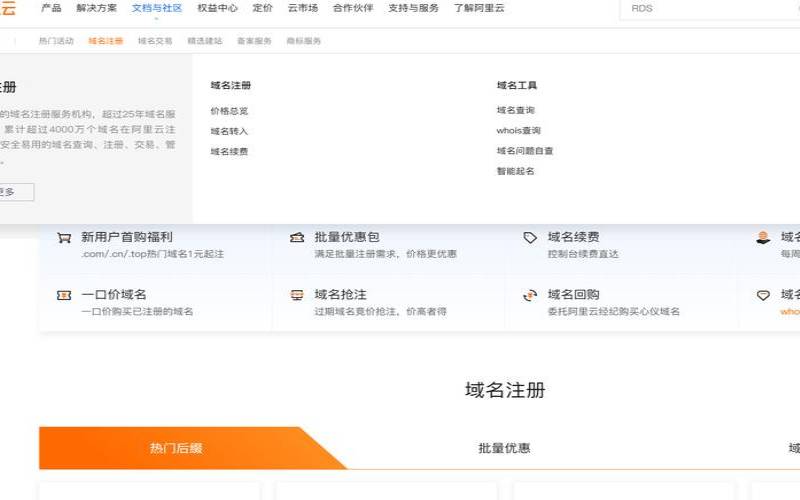The height and width of the screenshot is (500, 800).
Task: Open 域名转入 link
Action: (229, 131)
